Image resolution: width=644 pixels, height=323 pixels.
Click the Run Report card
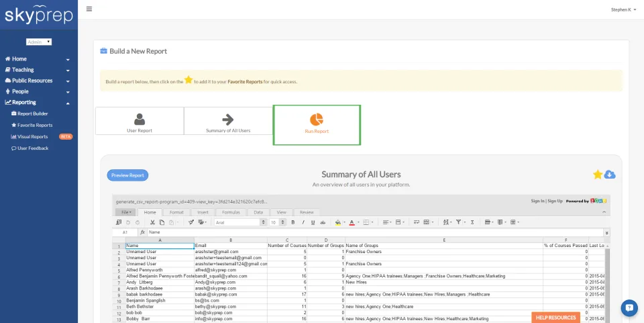(317, 125)
